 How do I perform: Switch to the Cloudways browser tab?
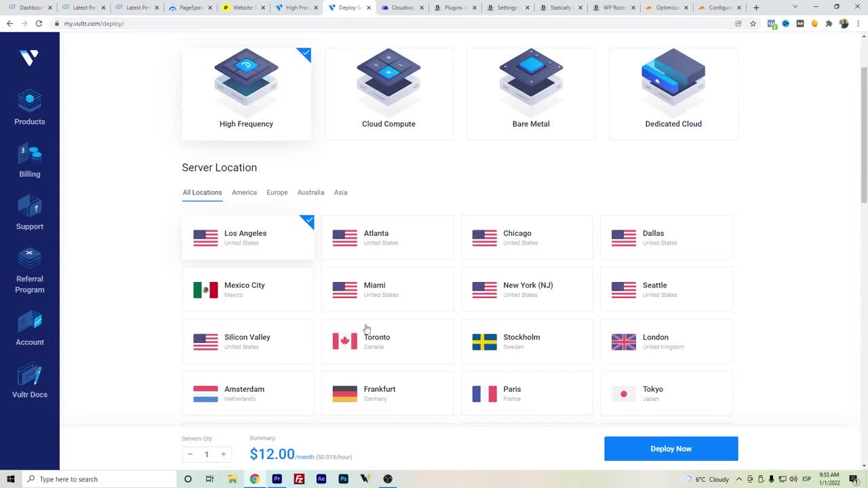402,7
